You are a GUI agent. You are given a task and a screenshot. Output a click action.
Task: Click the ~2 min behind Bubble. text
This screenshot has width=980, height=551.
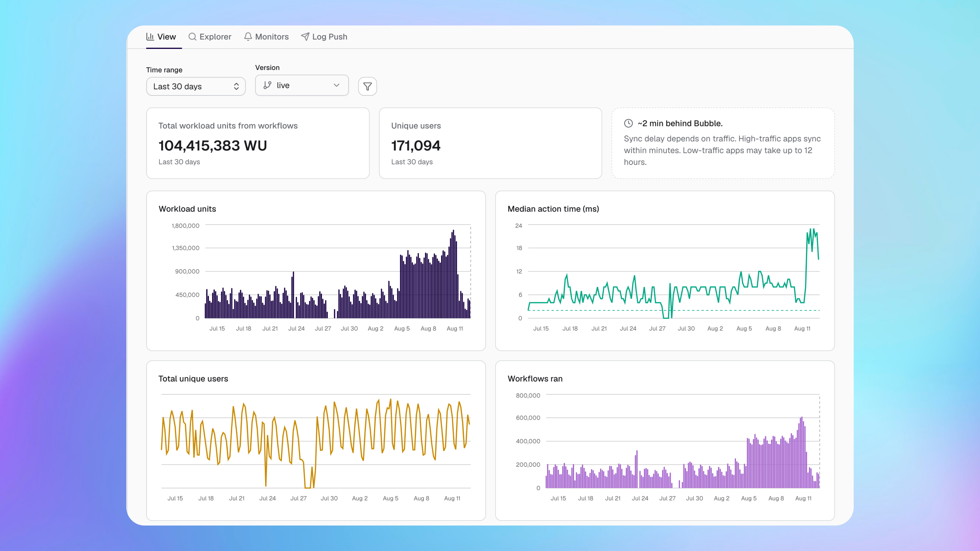(x=680, y=123)
